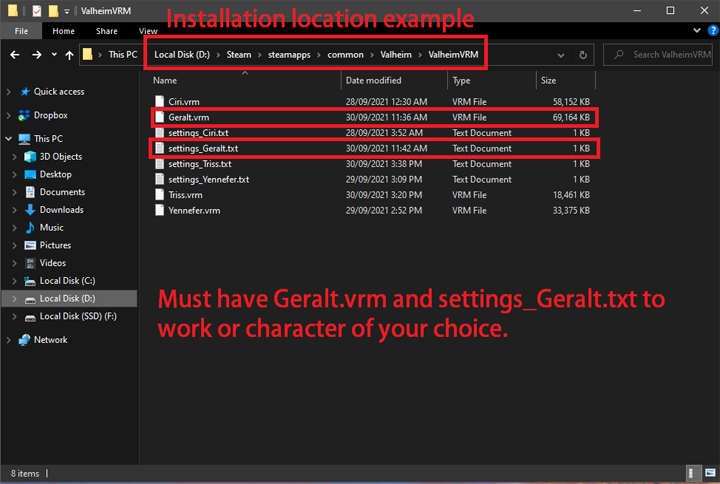The height and width of the screenshot is (484, 720).
Task: Open the address bar history dropdown
Action: coord(561,55)
